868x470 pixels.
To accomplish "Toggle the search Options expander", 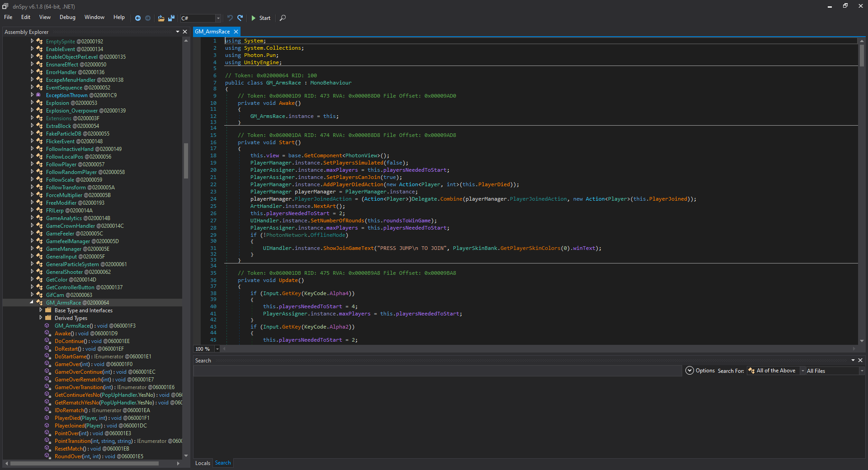I will click(689, 371).
